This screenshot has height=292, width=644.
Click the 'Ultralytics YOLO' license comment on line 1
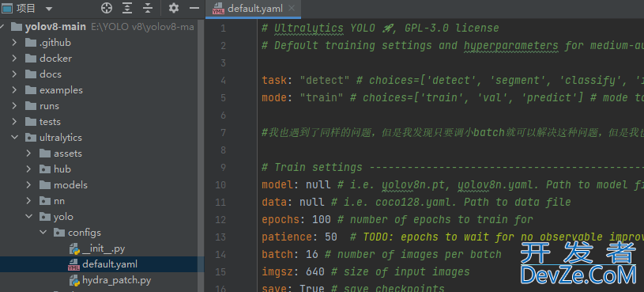380,28
